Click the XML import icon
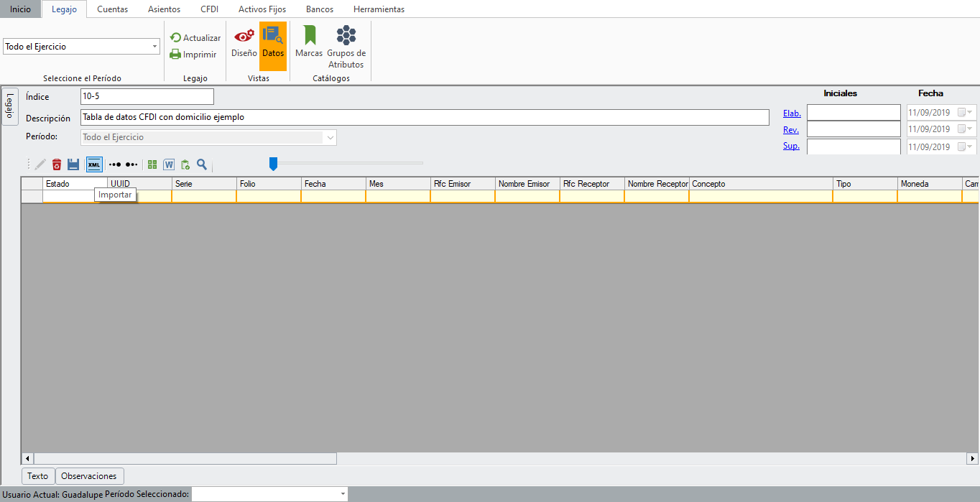 point(94,164)
